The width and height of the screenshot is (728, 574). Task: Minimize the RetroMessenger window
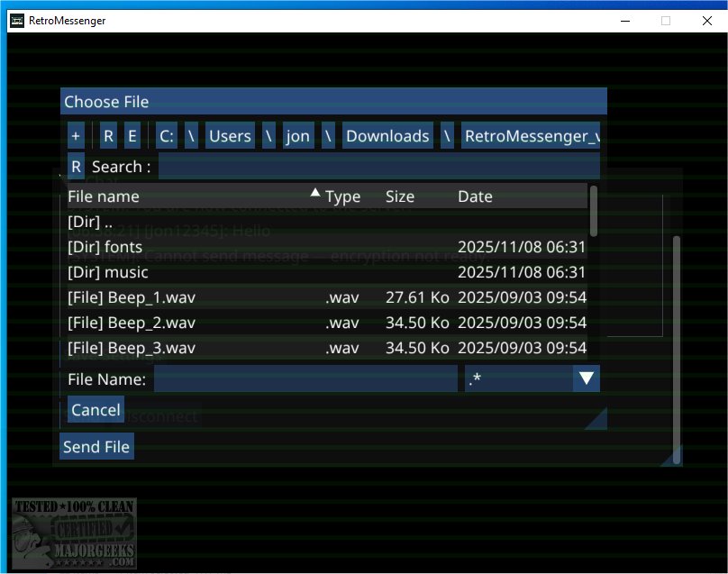[x=625, y=21]
